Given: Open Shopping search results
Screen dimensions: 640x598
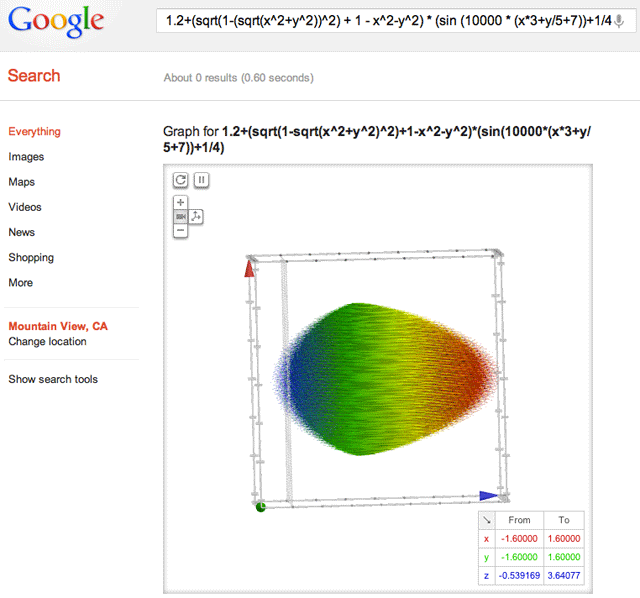Looking at the screenshot, I should pos(31,258).
